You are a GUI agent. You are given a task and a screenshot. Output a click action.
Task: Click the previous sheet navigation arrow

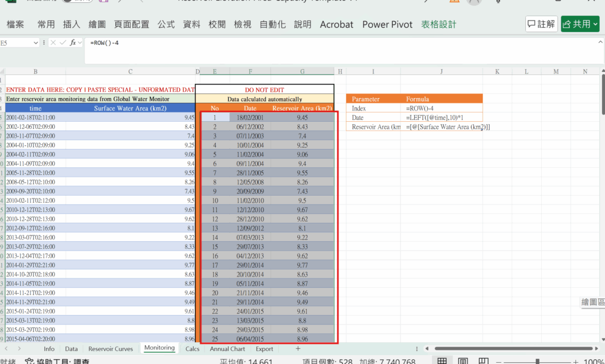6,349
